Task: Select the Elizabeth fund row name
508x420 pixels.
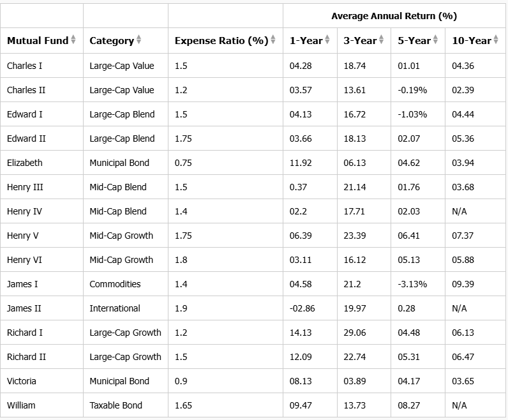Action: (x=24, y=163)
